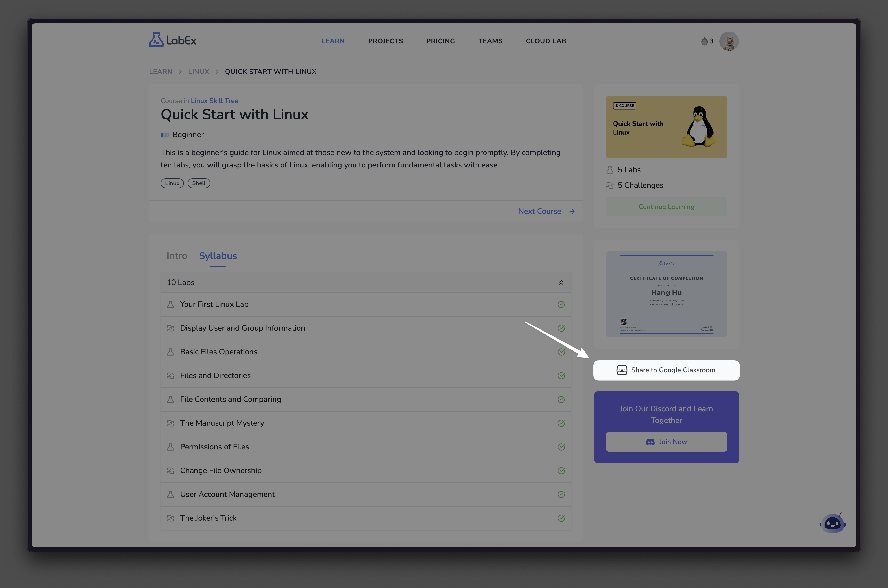Viewport: 888px width, 588px height.
Task: Click completed checkmark on The Joker's Trick
Action: [x=561, y=518]
